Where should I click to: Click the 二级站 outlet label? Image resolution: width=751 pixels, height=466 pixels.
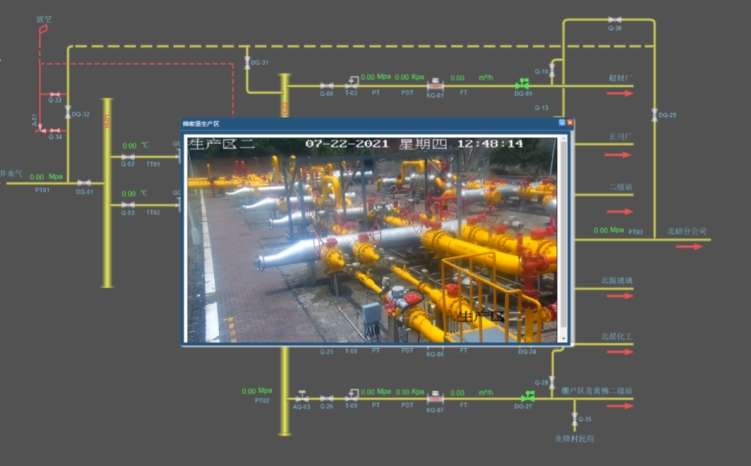621,187
